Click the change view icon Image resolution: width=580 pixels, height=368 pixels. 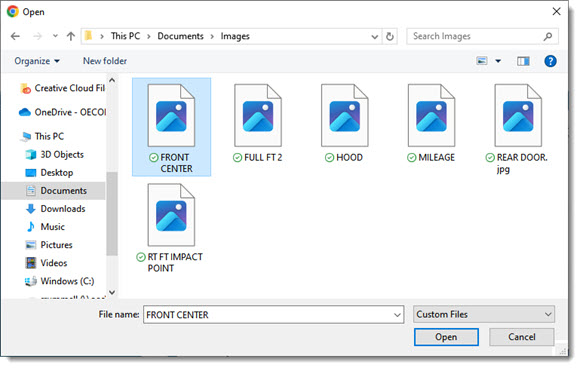coord(482,61)
